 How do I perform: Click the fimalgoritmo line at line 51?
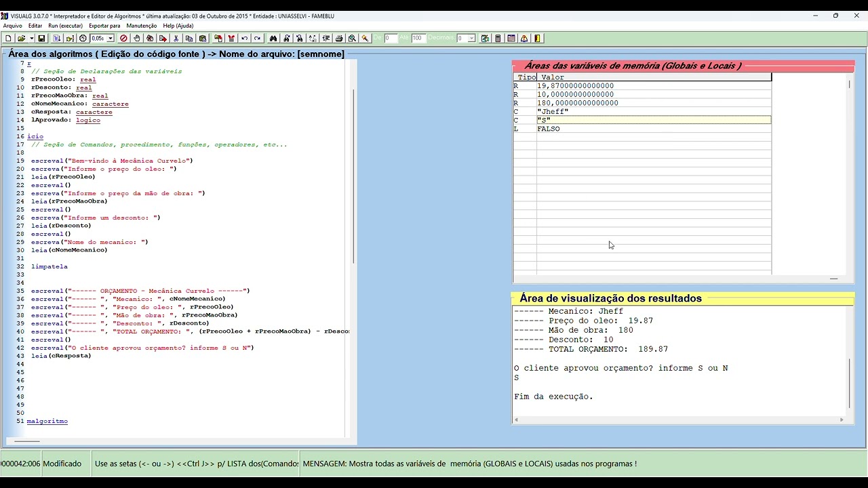(x=47, y=421)
